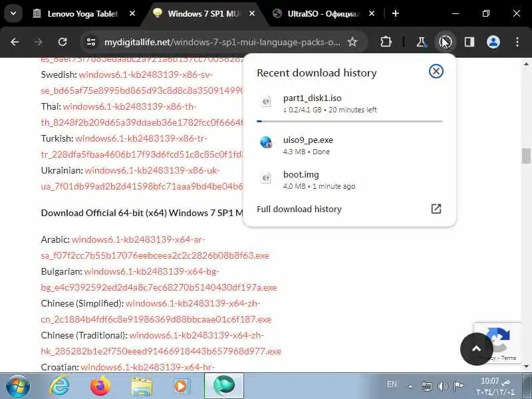Image resolution: width=532 pixels, height=399 pixels.
Task: Reload the current page
Action: tap(63, 42)
